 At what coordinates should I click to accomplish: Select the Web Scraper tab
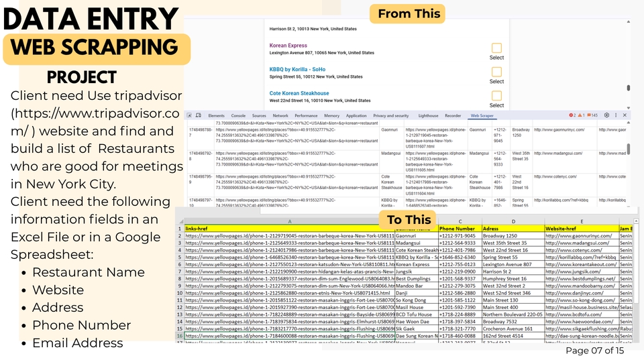[x=482, y=116]
